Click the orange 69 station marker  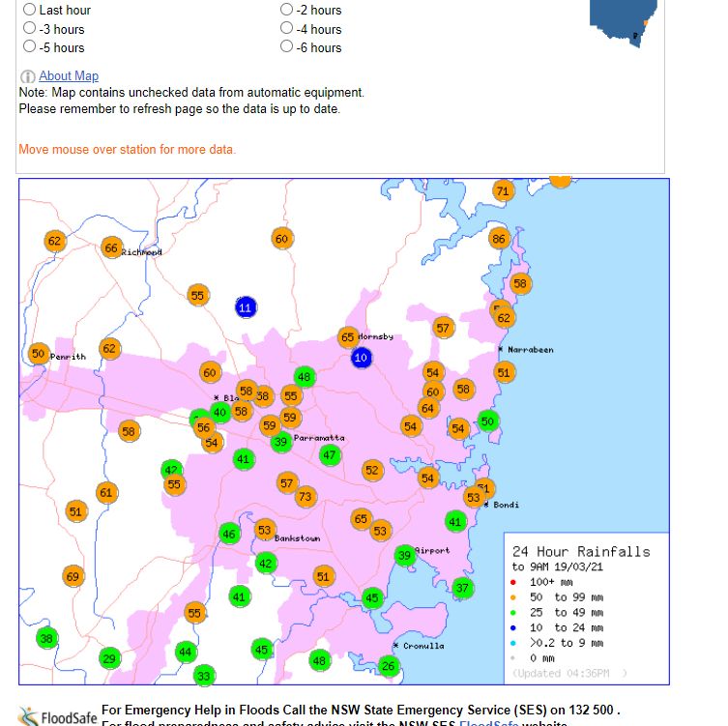[x=73, y=576]
